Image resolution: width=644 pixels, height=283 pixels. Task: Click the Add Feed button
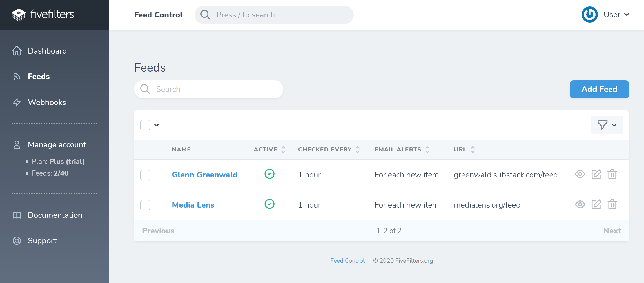coord(599,89)
